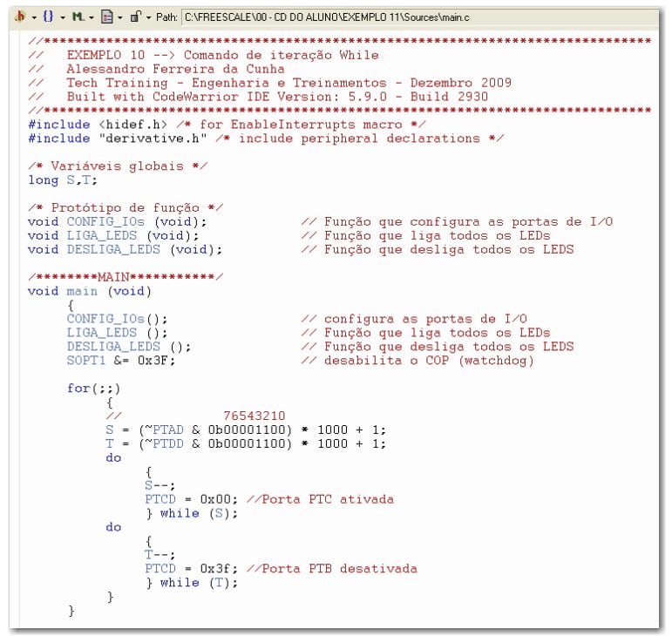
Task: Expand dropdown arrow next to curly braces
Action: click(x=62, y=17)
